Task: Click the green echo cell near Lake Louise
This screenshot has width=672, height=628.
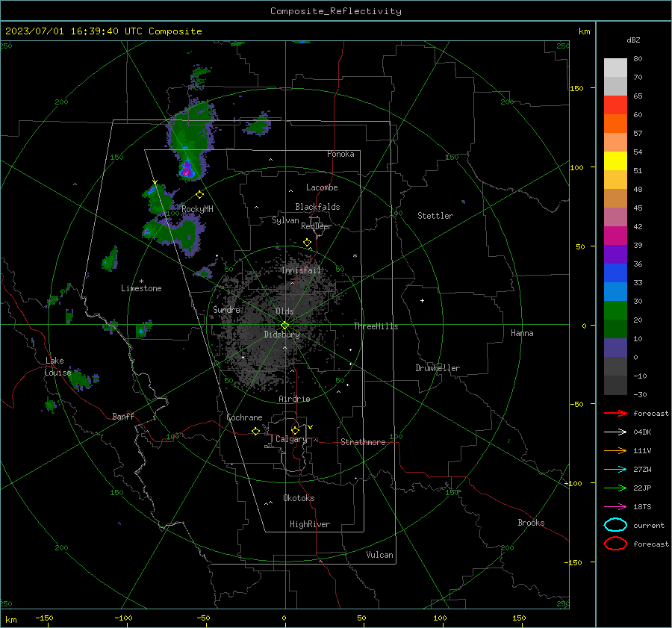Action: [x=81, y=379]
